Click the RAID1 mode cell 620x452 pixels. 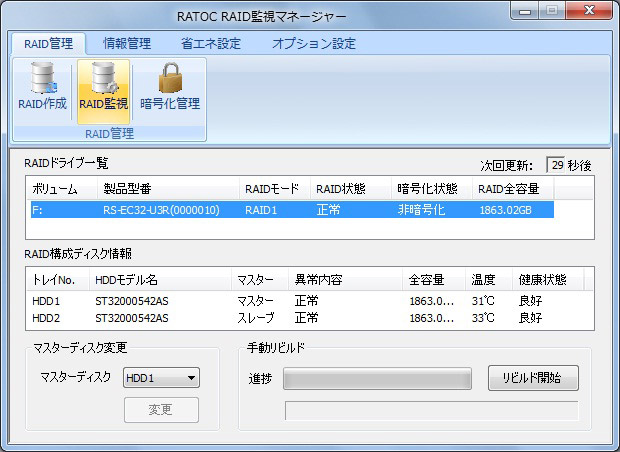[261, 210]
